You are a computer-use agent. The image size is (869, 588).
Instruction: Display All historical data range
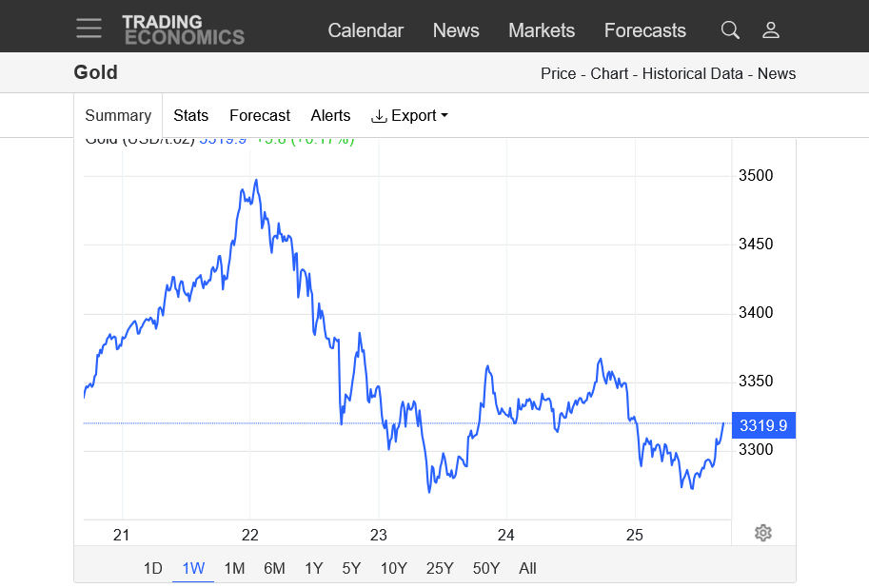click(x=527, y=568)
